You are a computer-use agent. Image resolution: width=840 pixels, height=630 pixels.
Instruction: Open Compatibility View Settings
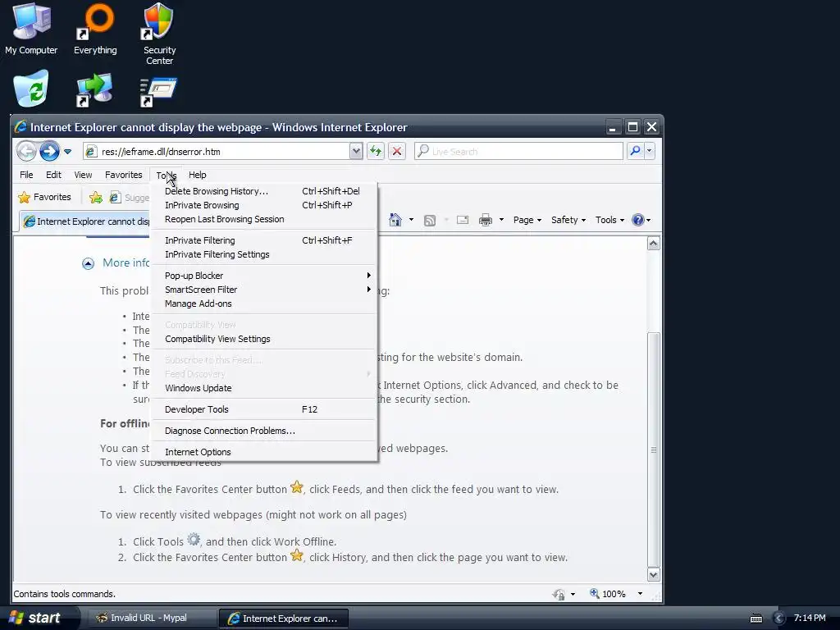click(264, 339)
